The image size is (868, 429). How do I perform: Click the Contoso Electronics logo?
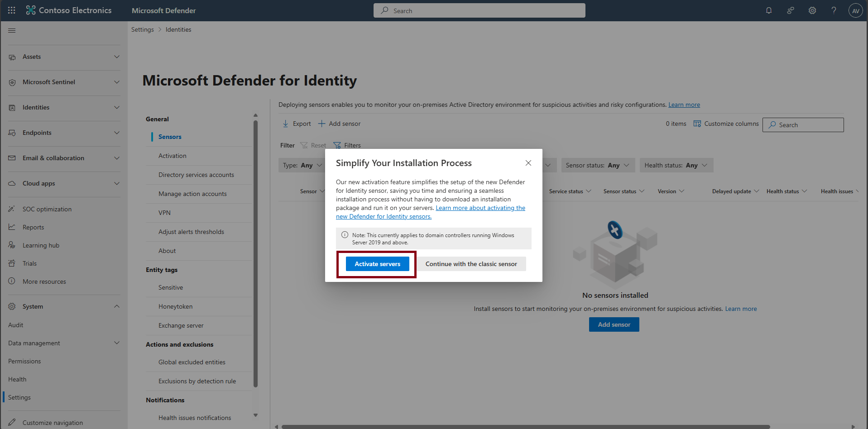click(69, 10)
